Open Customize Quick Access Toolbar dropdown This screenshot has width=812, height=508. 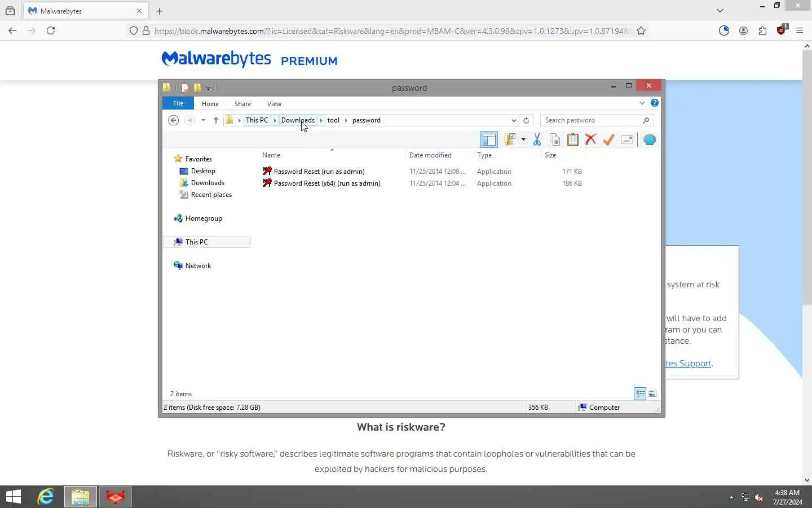(208, 88)
